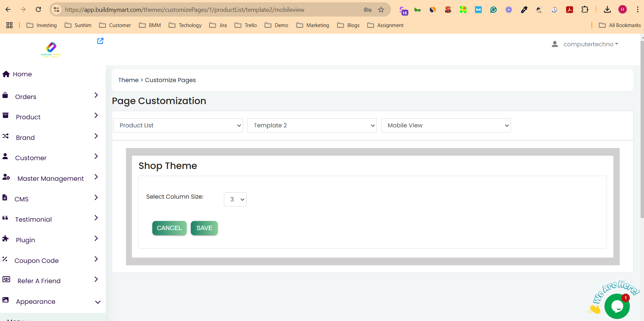Open the Product List page dropdown

(x=178, y=125)
